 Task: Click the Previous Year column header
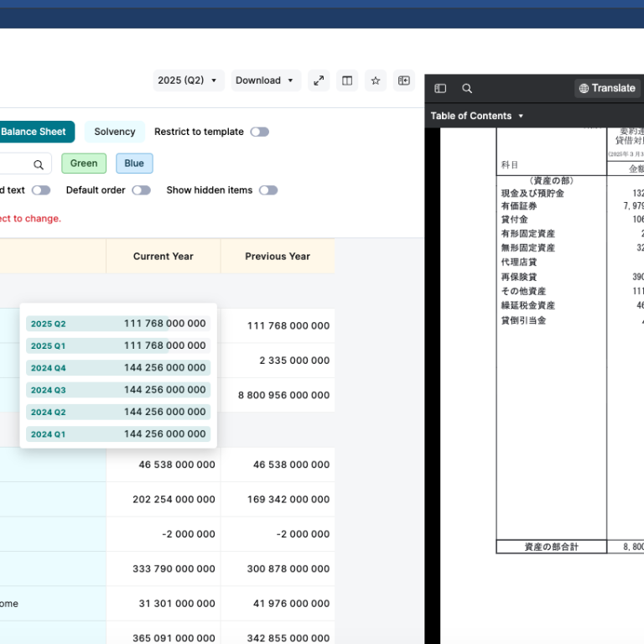coord(278,257)
